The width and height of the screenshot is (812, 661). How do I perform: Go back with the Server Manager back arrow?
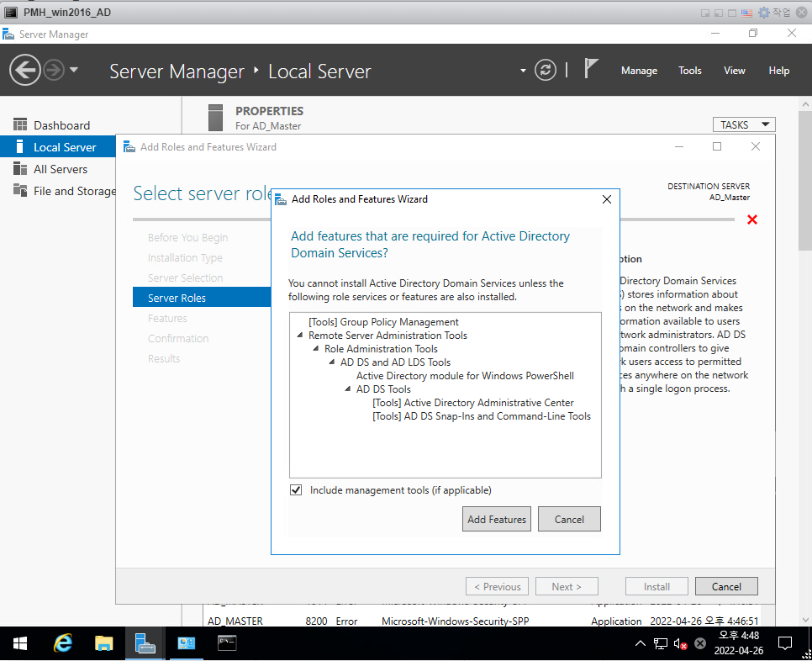click(25, 70)
